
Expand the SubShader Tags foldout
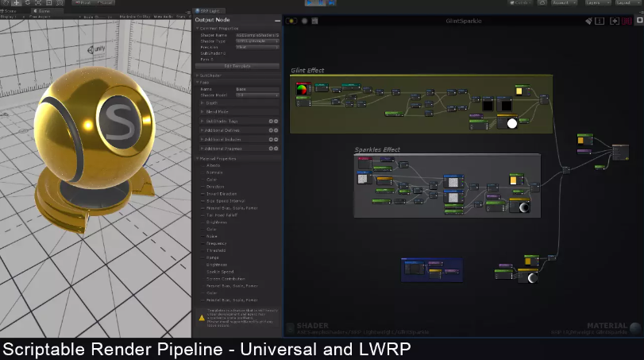point(202,122)
